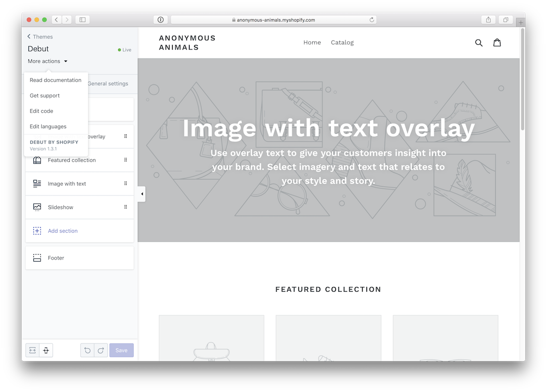Grab the Image with text drag handle
The width and height of the screenshot is (547, 392).
[x=125, y=183]
